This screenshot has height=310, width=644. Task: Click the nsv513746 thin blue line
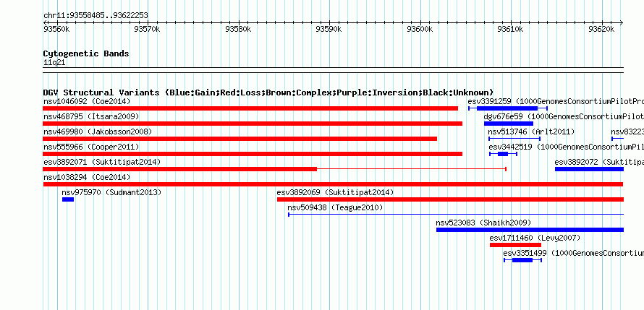point(514,139)
